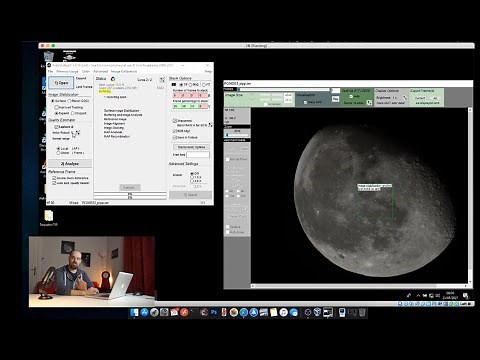Set Drizzle to Off

pos(194,173)
